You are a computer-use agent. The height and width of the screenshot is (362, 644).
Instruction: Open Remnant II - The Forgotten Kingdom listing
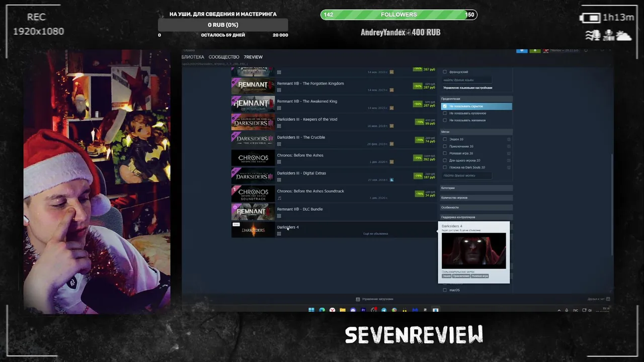click(x=334, y=86)
